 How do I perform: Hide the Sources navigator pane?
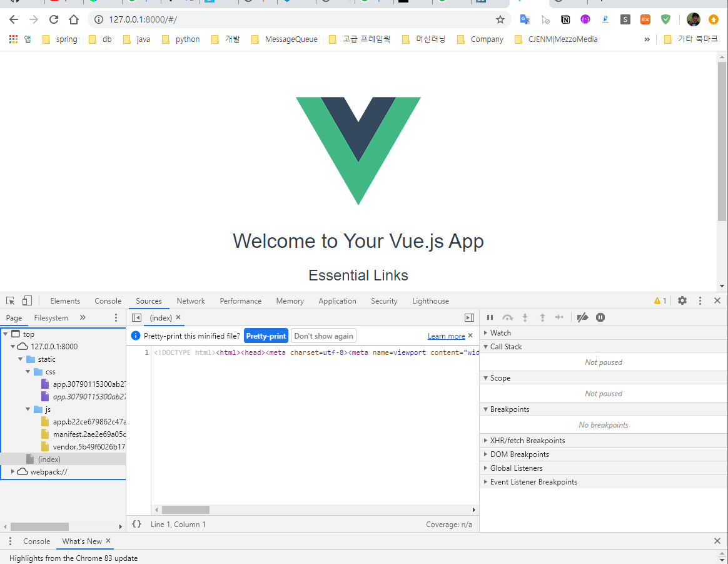tap(136, 318)
